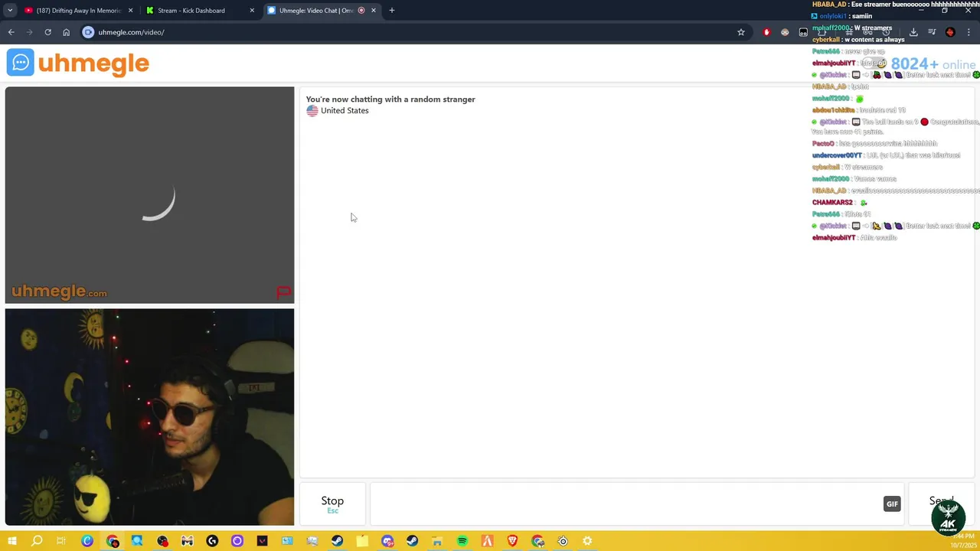Click the uhmegle logo in the page header

78,63
